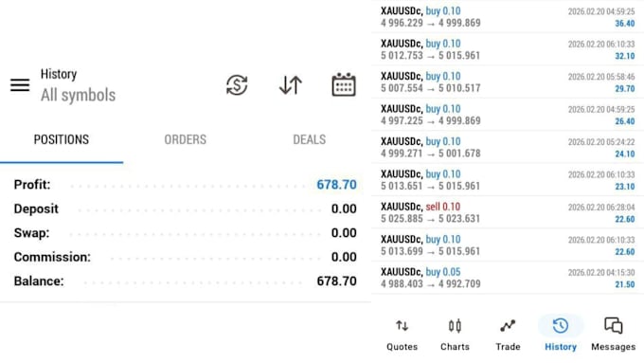
Task: Open All symbols filter selector
Action: pyautogui.click(x=78, y=95)
